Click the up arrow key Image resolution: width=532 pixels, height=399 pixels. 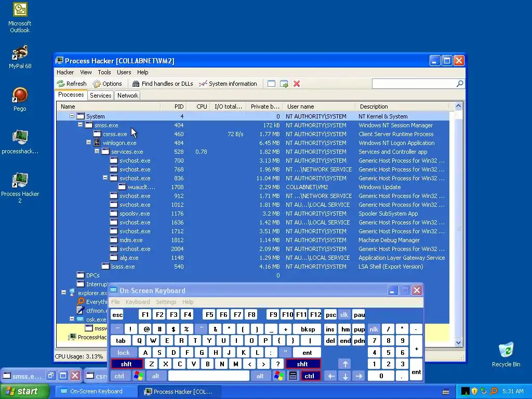pos(345,364)
